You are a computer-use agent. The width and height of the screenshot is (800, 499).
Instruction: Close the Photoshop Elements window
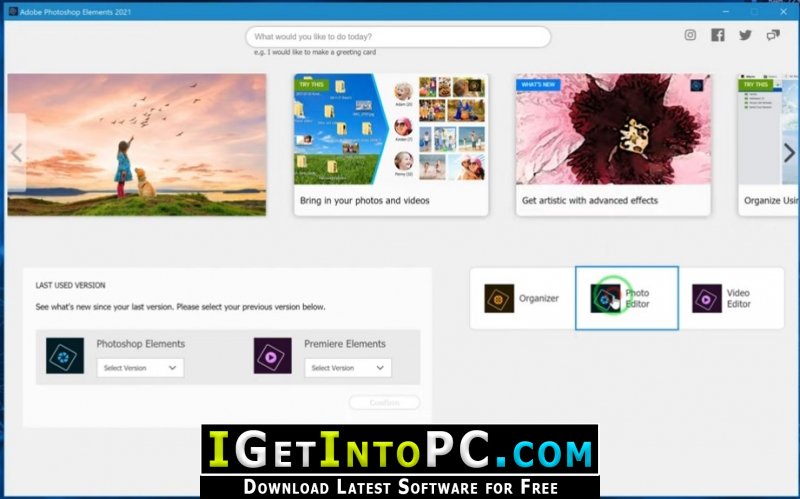[783, 11]
